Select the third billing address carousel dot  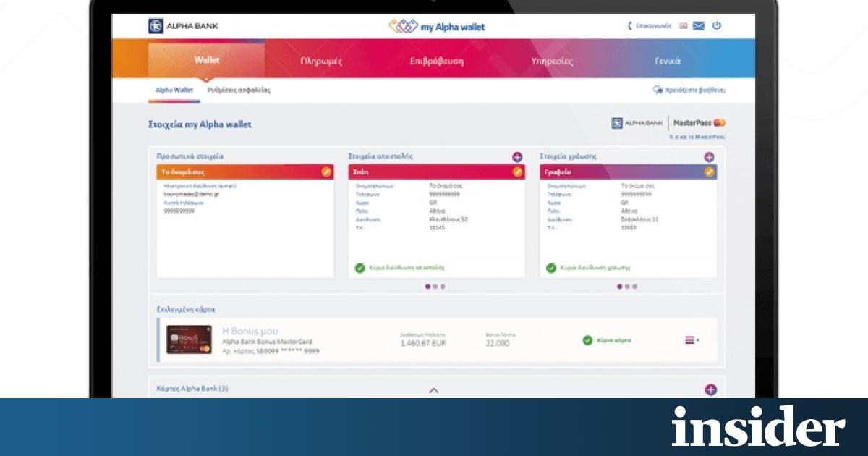(634, 287)
